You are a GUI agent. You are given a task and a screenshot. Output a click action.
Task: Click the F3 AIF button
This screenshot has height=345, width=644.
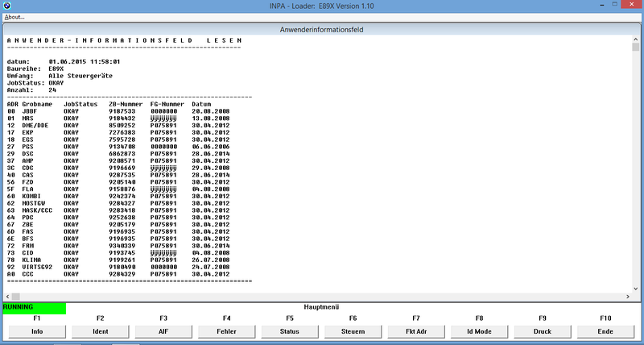pyautogui.click(x=163, y=331)
